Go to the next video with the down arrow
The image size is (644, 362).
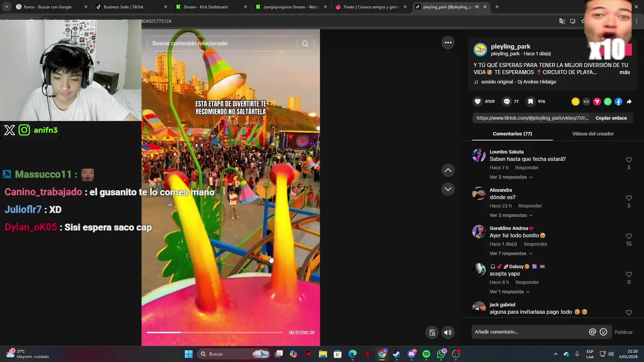click(448, 189)
